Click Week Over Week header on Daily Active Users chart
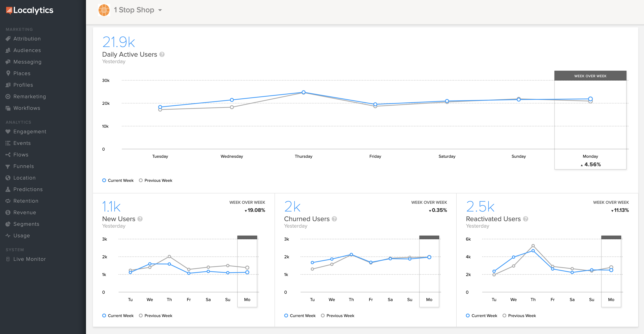 (590, 76)
